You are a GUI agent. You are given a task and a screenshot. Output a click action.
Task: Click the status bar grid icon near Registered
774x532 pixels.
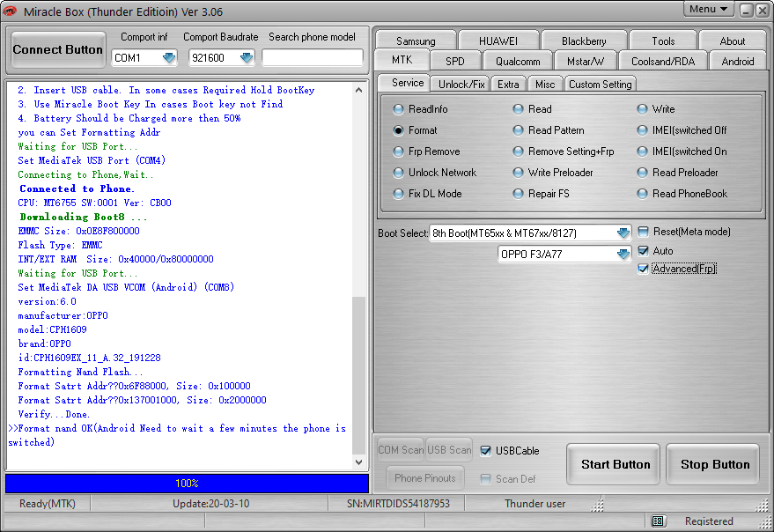[x=657, y=521]
